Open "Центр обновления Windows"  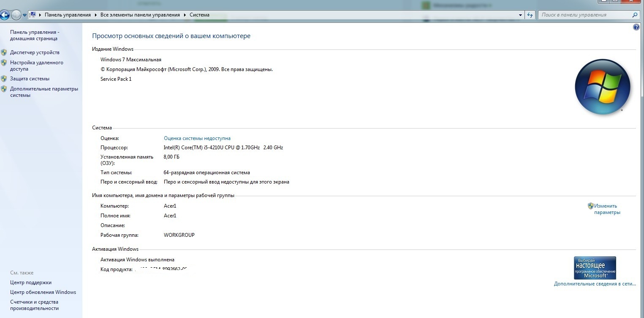pos(43,292)
